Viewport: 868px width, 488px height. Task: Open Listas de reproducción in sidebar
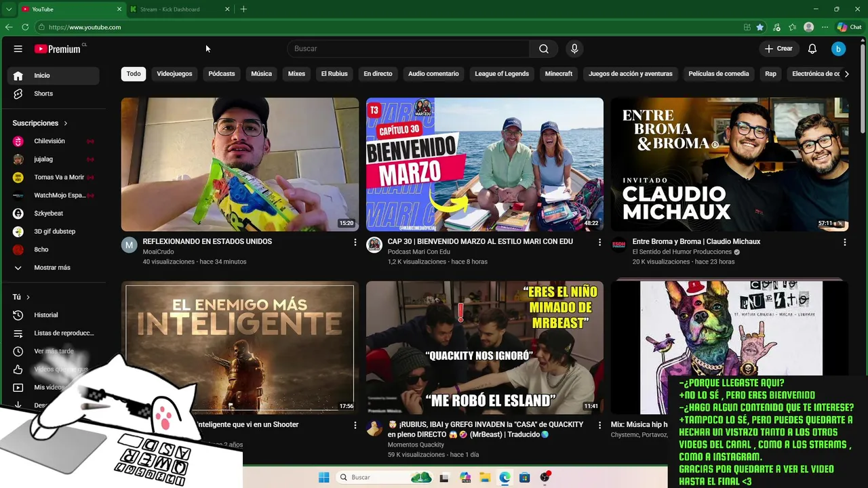click(x=53, y=333)
